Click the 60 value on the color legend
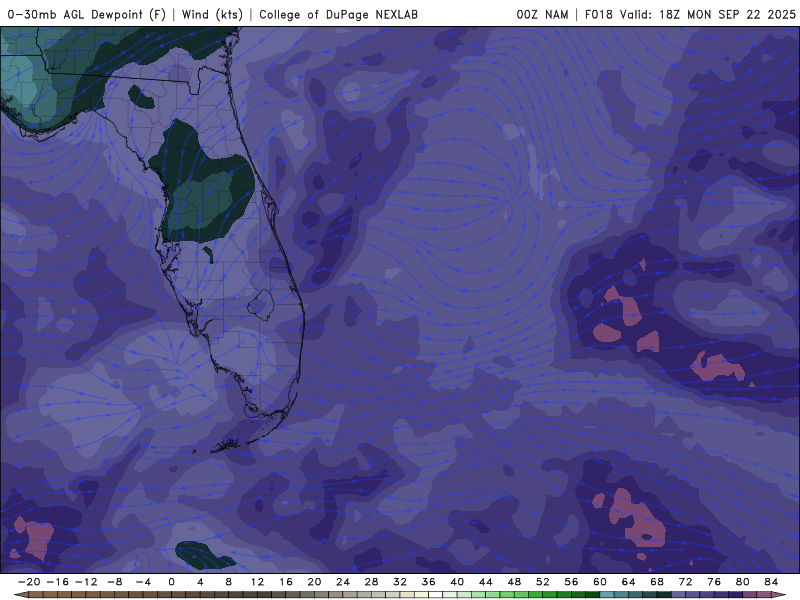The height and width of the screenshot is (600, 800). point(600,582)
